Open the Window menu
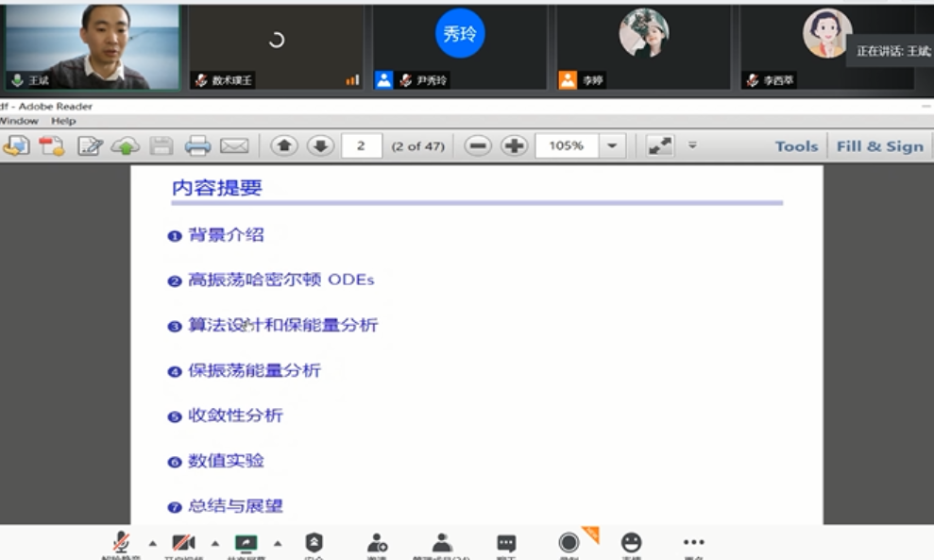The height and width of the screenshot is (560, 934). coord(19,121)
